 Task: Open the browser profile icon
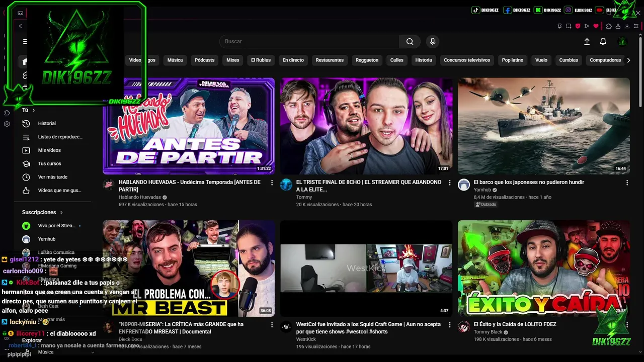pos(618,26)
